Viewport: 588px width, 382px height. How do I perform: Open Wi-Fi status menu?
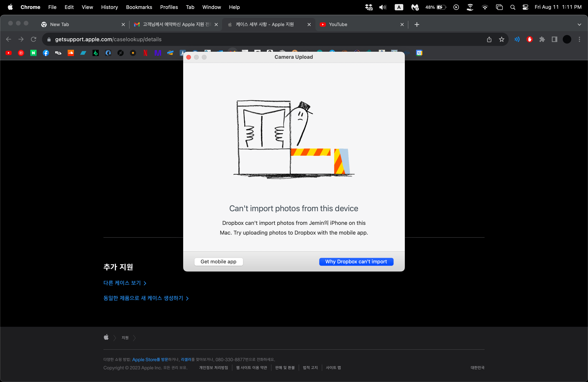(x=485, y=7)
